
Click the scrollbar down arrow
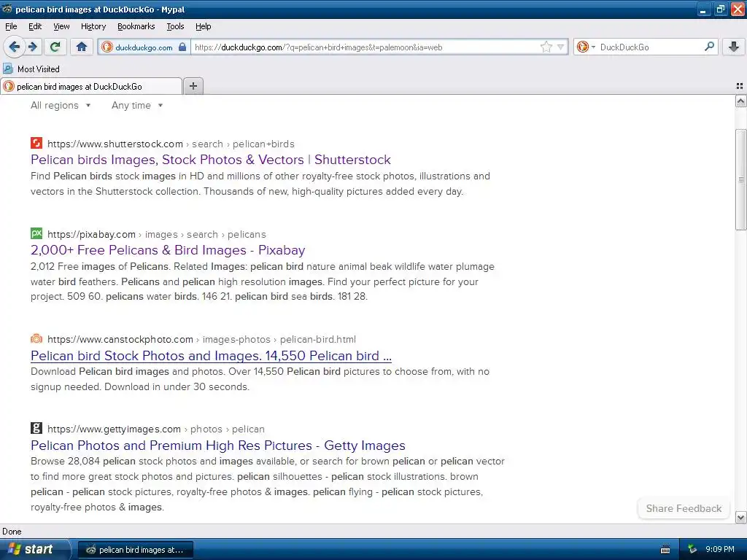coord(740,517)
